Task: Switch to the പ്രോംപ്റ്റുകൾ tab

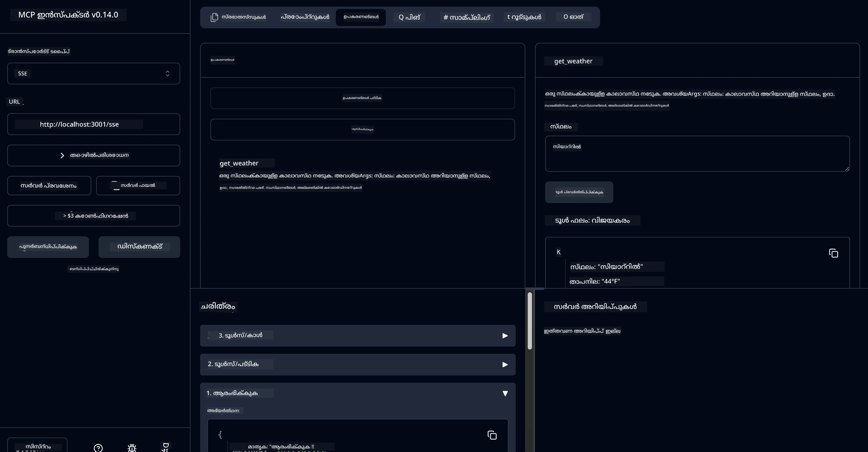Action: click(305, 17)
